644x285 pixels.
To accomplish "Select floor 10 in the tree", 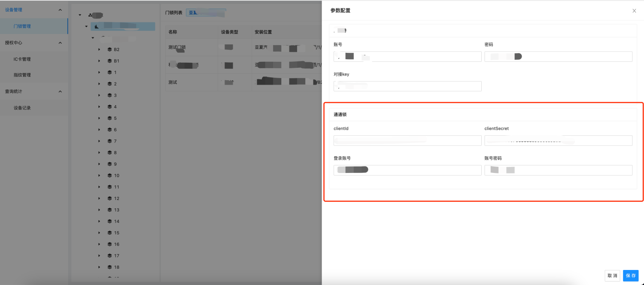I will click(x=117, y=176).
